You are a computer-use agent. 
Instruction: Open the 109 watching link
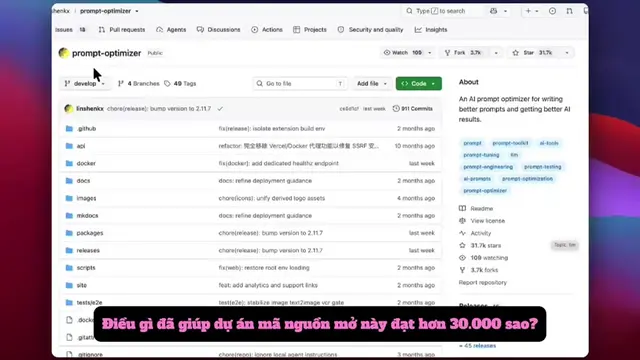coord(484,258)
